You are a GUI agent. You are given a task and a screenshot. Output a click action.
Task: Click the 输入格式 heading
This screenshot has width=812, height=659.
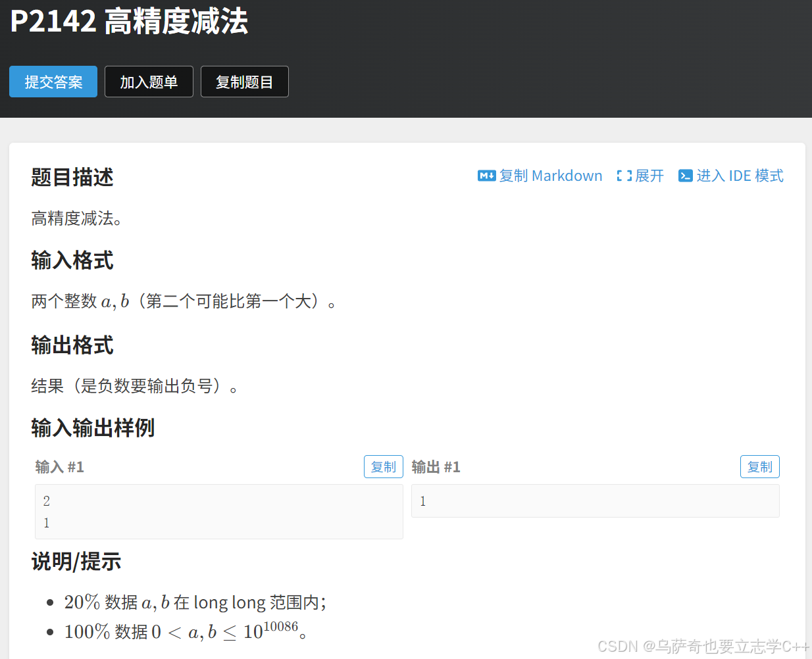pos(72,260)
